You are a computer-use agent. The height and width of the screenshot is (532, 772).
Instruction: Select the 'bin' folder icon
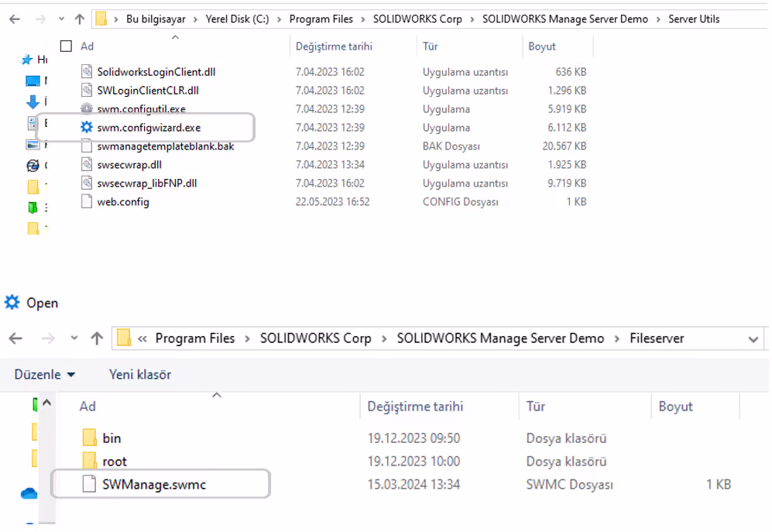click(89, 438)
